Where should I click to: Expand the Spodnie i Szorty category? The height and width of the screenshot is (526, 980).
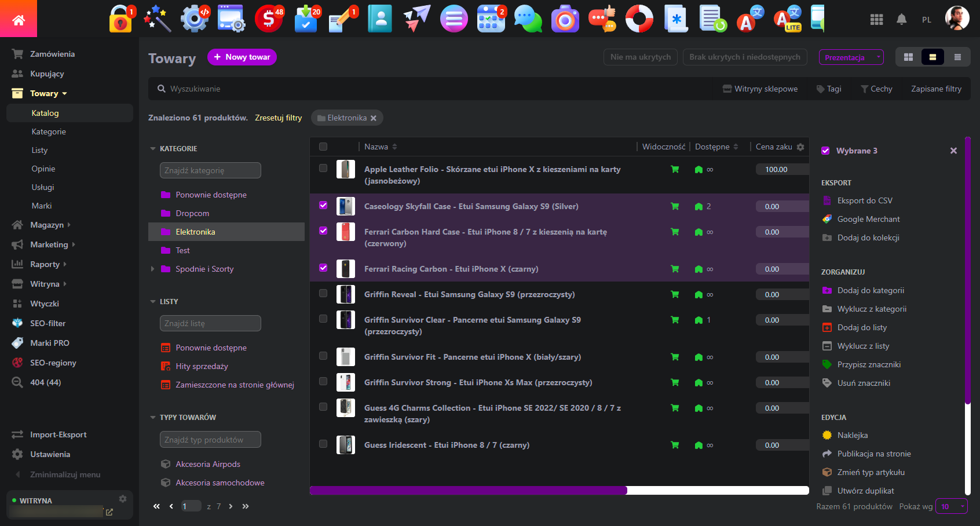click(x=152, y=269)
